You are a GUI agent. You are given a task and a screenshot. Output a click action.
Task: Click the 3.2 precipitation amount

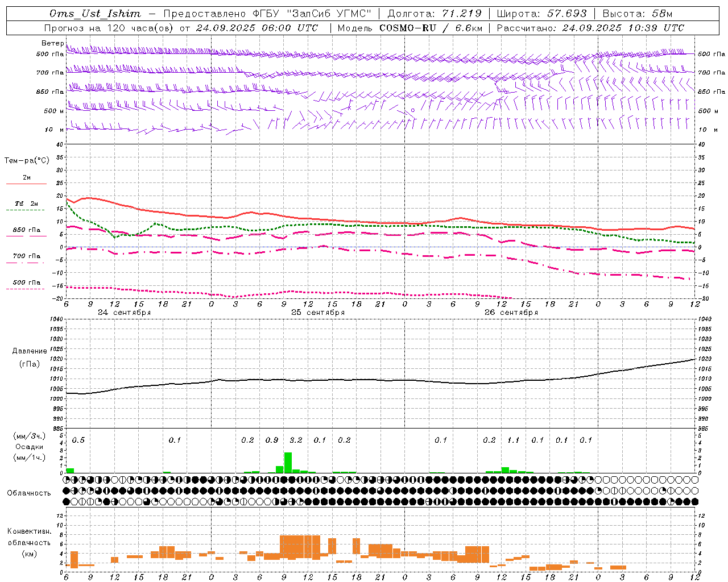click(x=296, y=440)
